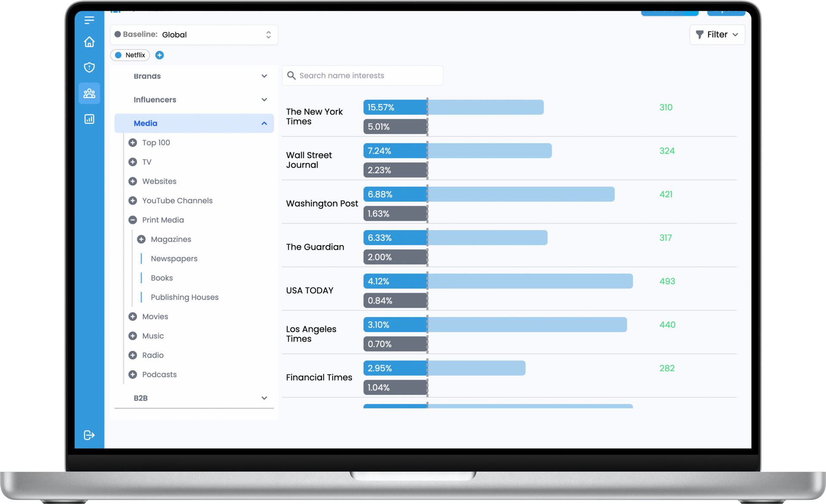826x504 pixels.
Task: Expand the Influencers section
Action: (x=194, y=100)
